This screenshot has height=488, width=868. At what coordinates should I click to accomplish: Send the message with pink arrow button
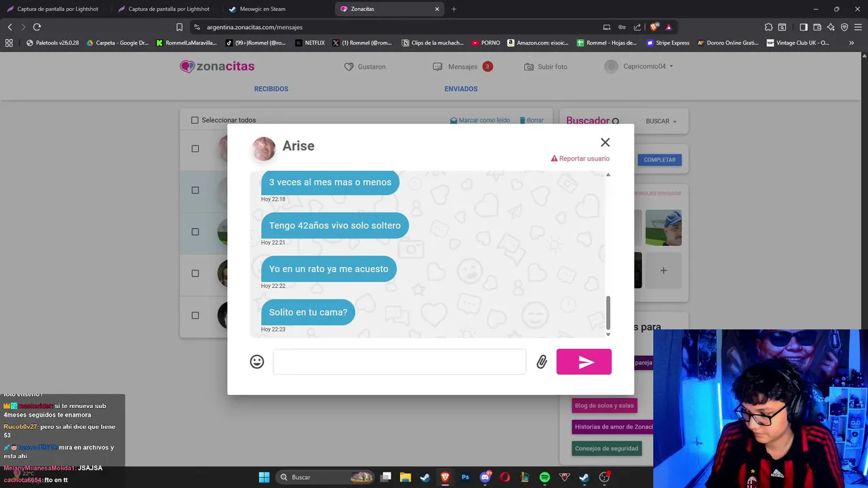[x=584, y=362]
